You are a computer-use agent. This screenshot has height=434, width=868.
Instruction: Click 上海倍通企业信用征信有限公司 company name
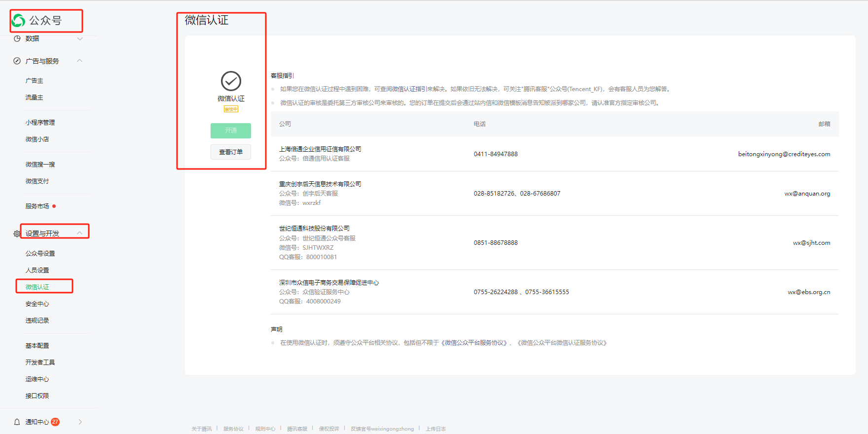click(320, 149)
